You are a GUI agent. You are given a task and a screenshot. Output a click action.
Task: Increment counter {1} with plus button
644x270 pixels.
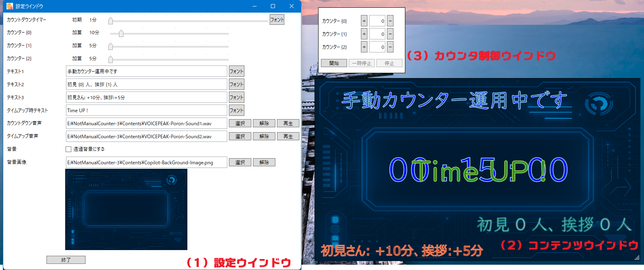[364, 34]
